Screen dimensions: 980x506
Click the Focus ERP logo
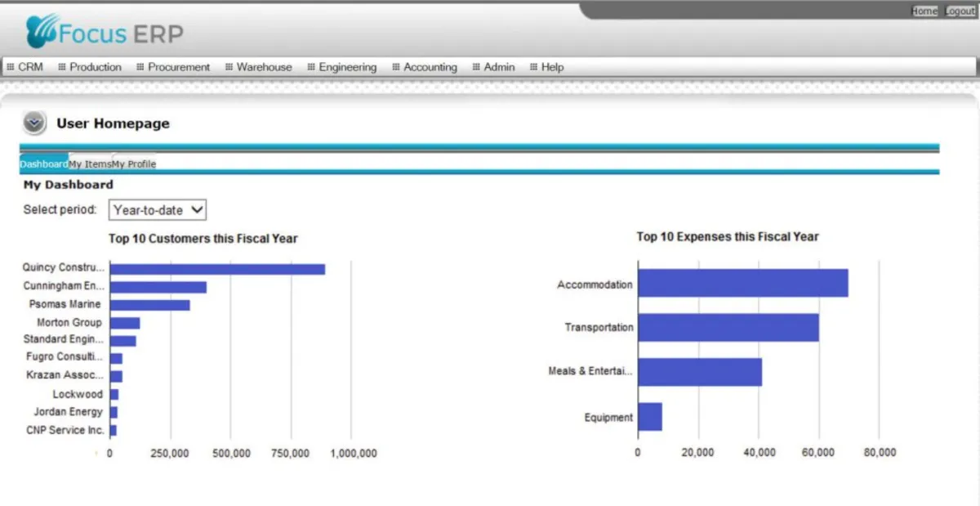(x=105, y=33)
